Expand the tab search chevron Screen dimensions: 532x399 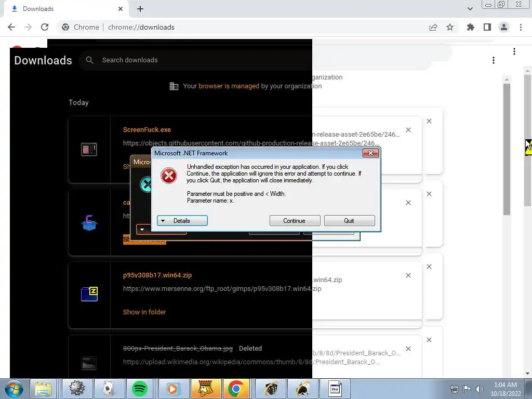[x=470, y=8]
